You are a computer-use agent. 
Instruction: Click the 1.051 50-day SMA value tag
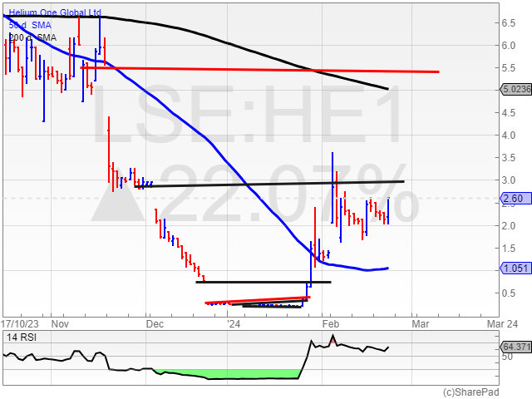[x=516, y=268]
